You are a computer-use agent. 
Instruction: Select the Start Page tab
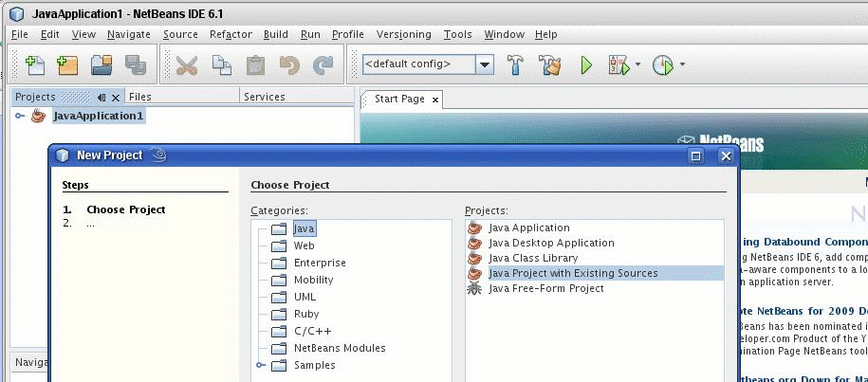click(399, 99)
